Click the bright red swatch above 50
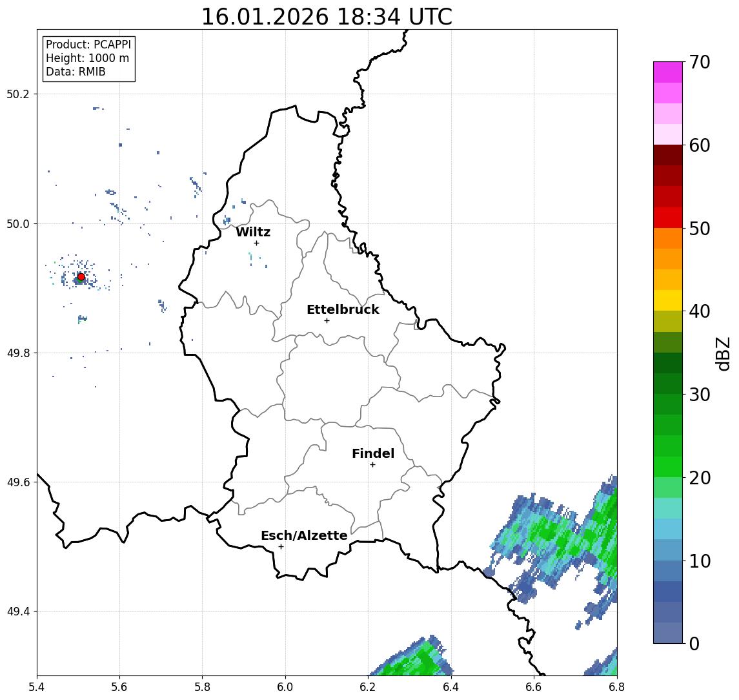739x700 pixels. coord(668,218)
